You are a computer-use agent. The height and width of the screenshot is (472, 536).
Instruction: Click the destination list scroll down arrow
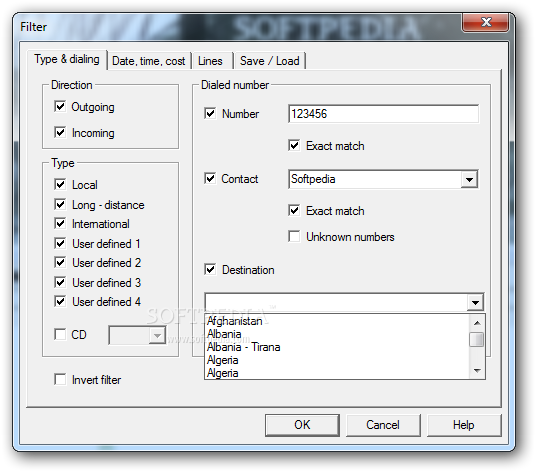pyautogui.click(x=477, y=370)
